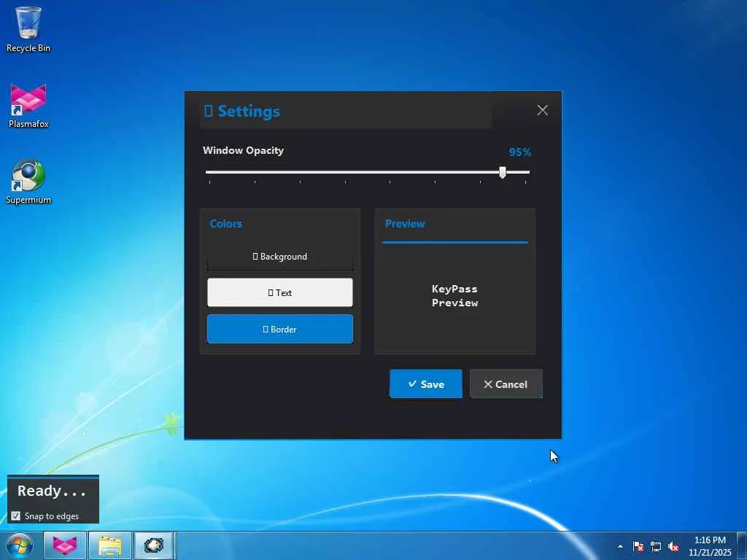Image resolution: width=747 pixels, height=560 pixels.
Task: Click the Window Opacity label
Action: click(x=244, y=150)
